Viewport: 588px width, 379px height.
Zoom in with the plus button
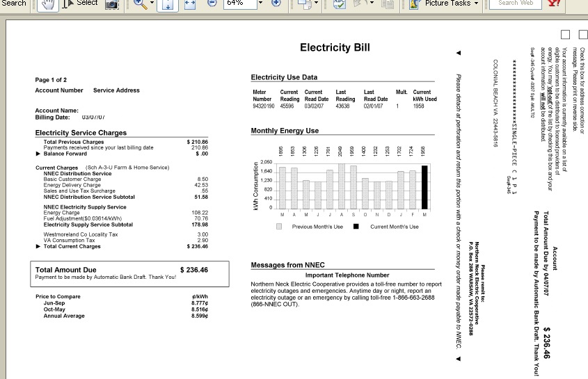276,3
